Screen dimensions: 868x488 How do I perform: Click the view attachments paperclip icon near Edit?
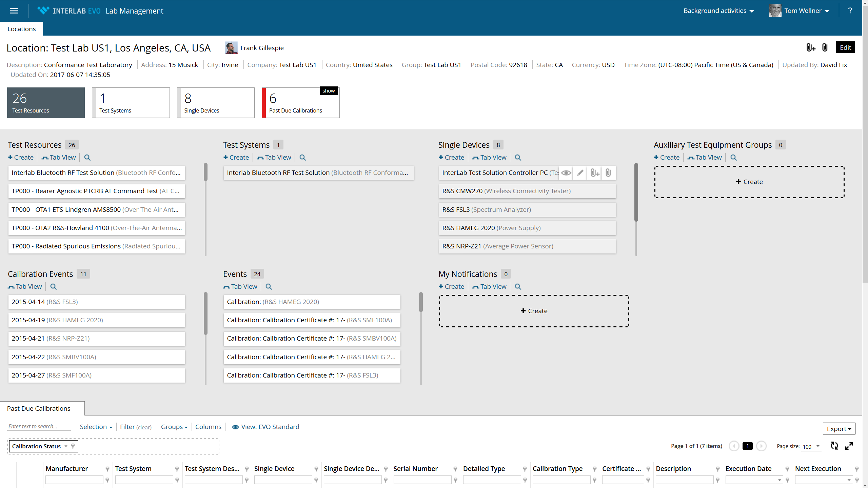(x=825, y=47)
